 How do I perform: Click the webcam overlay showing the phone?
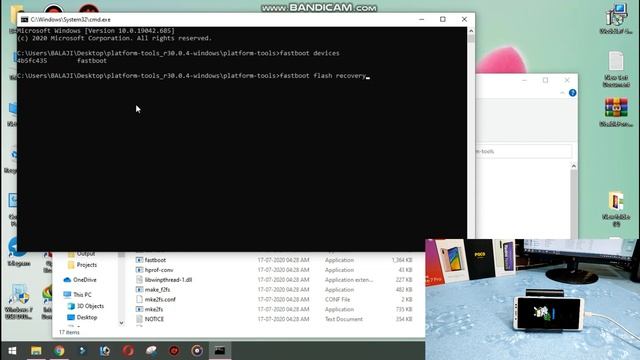[x=532, y=300]
